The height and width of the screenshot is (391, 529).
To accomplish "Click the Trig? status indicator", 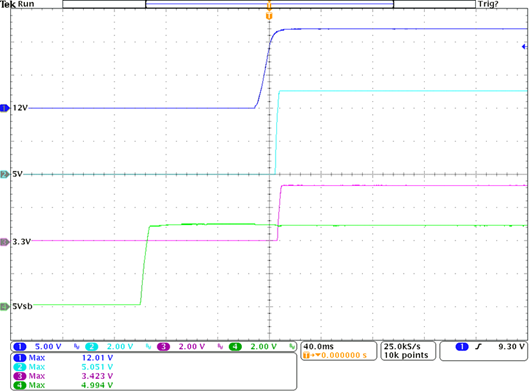I will coord(488,4).
